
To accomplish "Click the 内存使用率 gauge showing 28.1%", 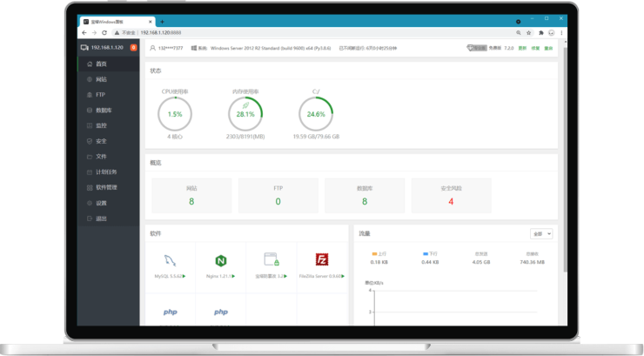I will coord(245,114).
